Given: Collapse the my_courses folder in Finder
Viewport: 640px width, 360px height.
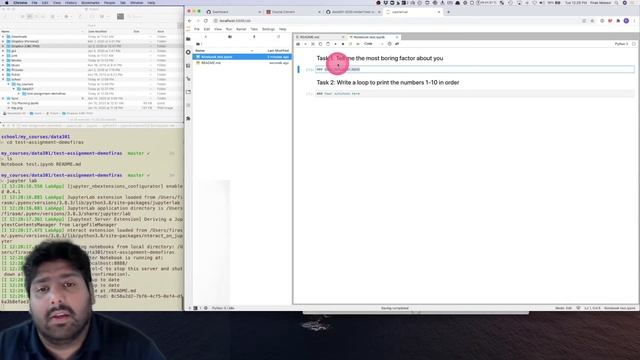Looking at the screenshot, I should [9, 84].
